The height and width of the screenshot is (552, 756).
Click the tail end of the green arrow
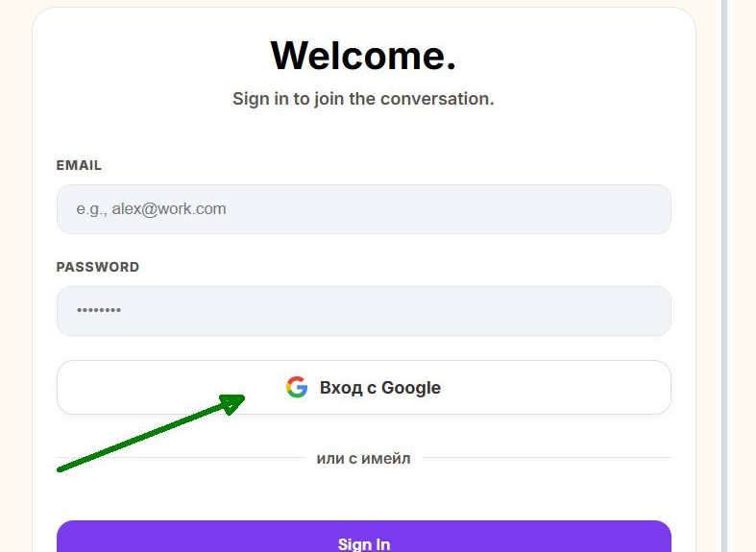[62, 468]
